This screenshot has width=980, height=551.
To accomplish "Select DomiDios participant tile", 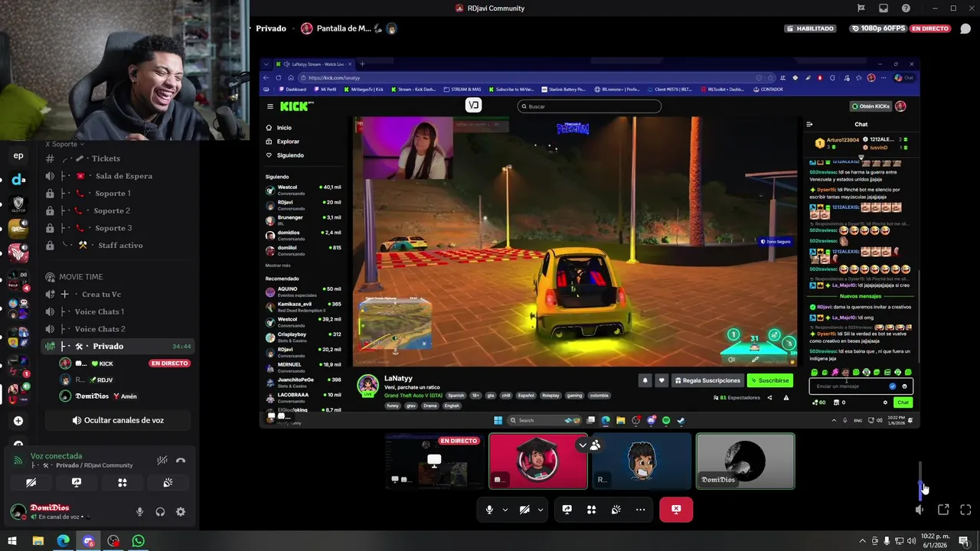I will tap(745, 461).
